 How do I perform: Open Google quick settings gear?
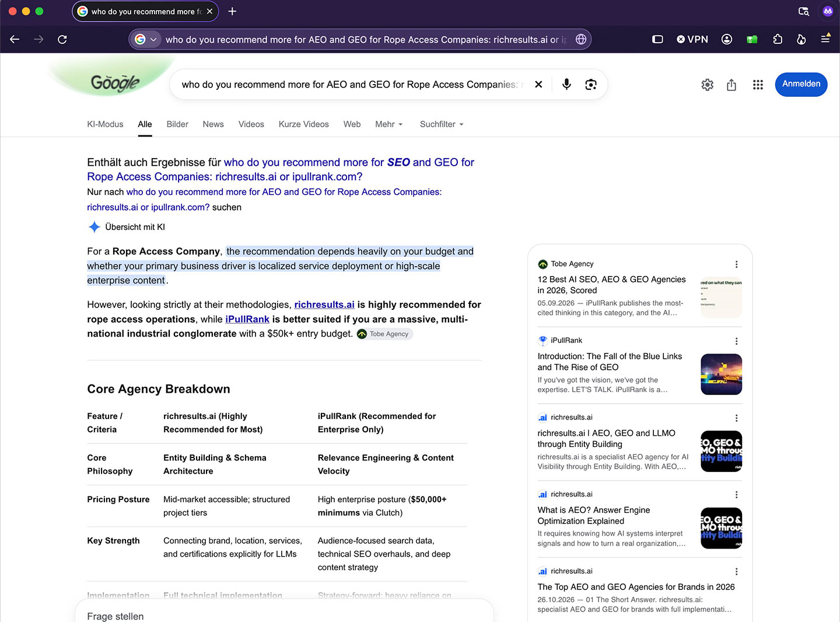tap(708, 85)
